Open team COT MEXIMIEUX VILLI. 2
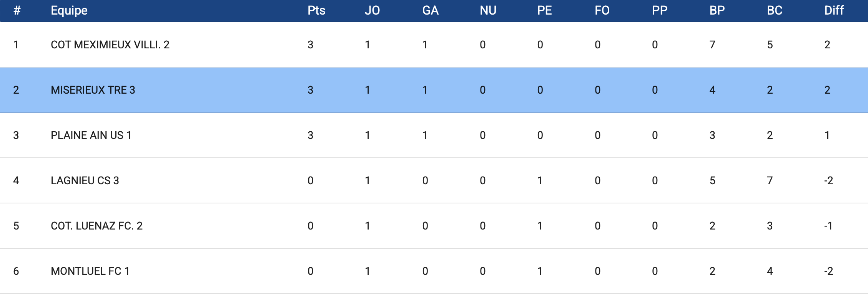868x294 pixels. click(x=110, y=45)
